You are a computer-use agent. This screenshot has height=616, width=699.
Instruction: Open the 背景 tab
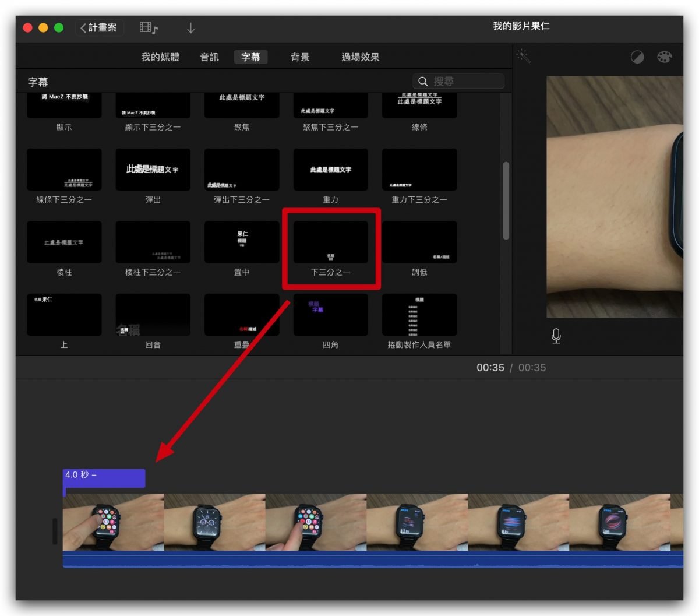(x=300, y=57)
